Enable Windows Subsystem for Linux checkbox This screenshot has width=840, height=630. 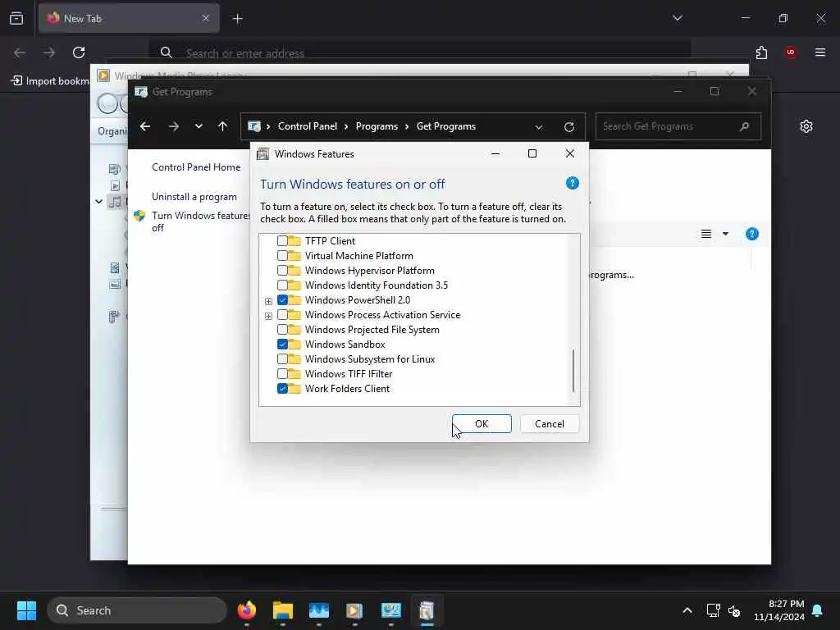[282, 359]
